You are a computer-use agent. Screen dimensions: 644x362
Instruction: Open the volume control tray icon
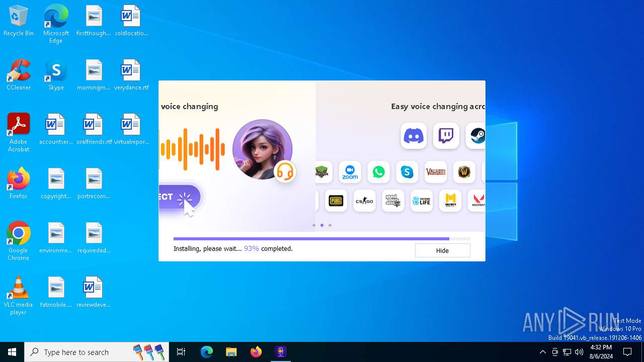(x=579, y=352)
